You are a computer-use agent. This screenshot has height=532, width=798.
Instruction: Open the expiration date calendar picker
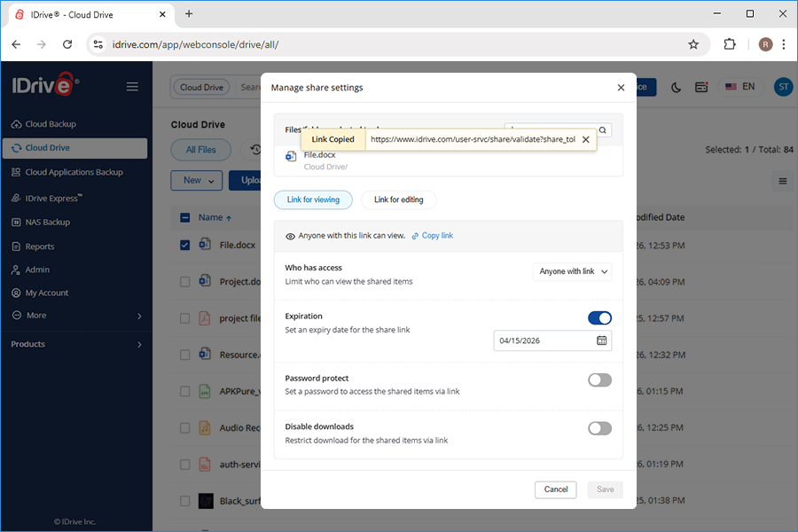601,340
